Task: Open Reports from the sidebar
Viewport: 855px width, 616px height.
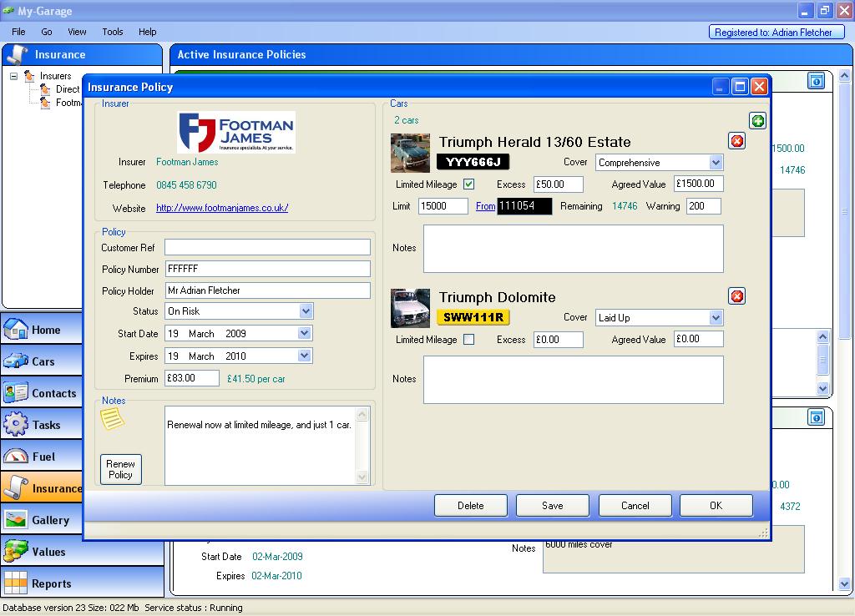Action: click(x=51, y=583)
